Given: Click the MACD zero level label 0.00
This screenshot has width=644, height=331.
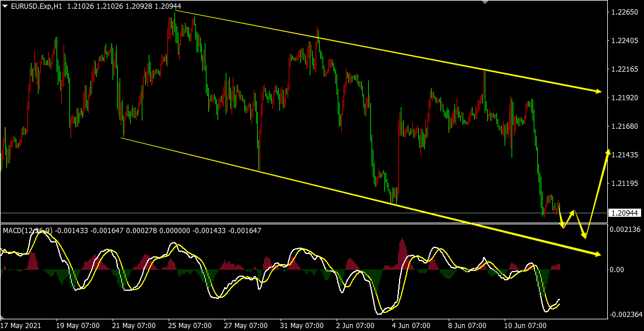Looking at the screenshot, I should [x=617, y=269].
